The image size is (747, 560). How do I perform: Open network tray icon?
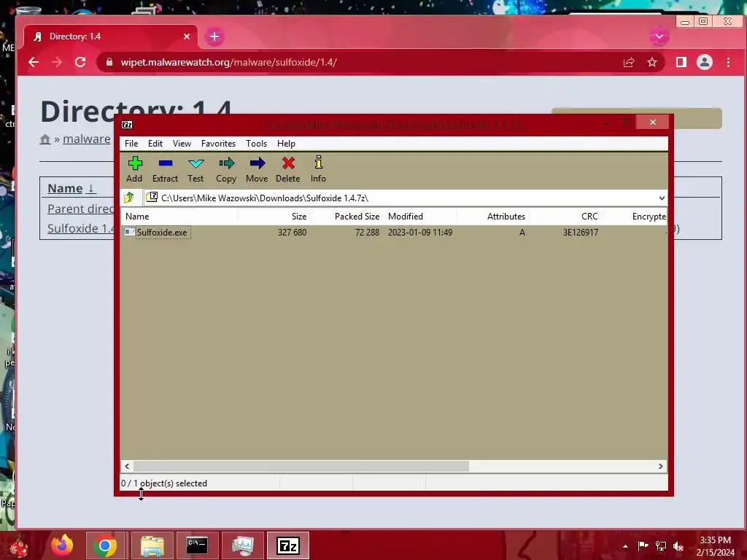click(661, 546)
